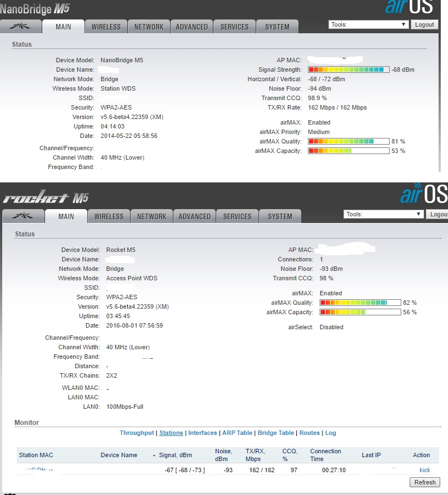448x495 pixels.
Task: Sort by Station MAC column header
Action: pyautogui.click(x=36, y=455)
